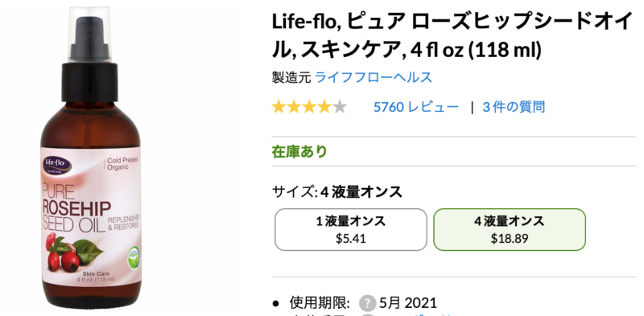This screenshot has height=316, width=644.
Task: Click the サイズ: 4 液量オンス label
Action: click(336, 191)
